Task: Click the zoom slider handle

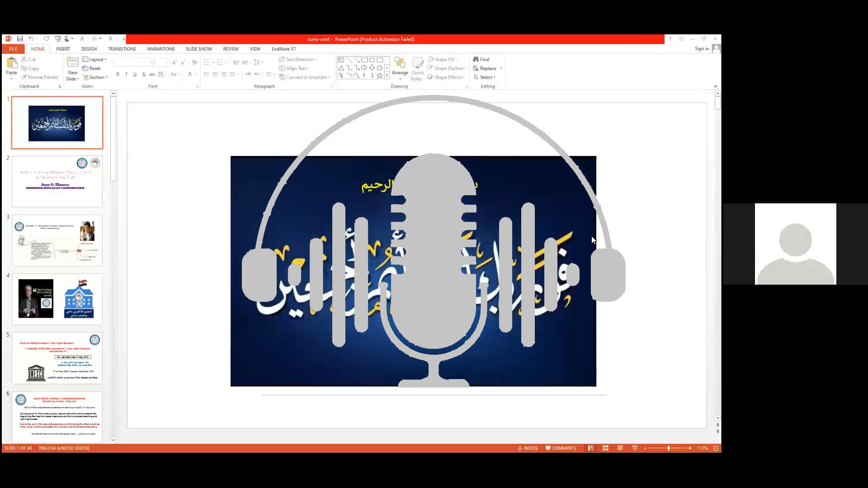Action: pyautogui.click(x=669, y=448)
